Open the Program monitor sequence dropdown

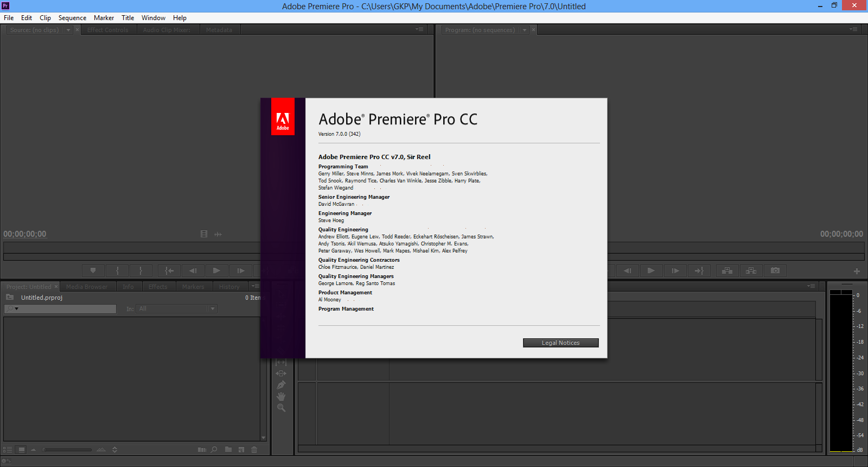[x=525, y=30]
